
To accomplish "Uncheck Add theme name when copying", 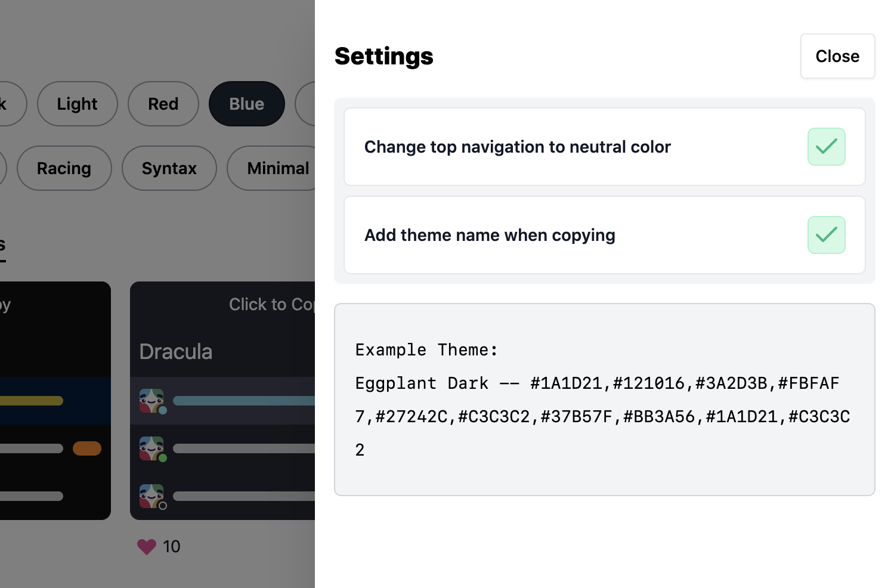I will tap(826, 235).
